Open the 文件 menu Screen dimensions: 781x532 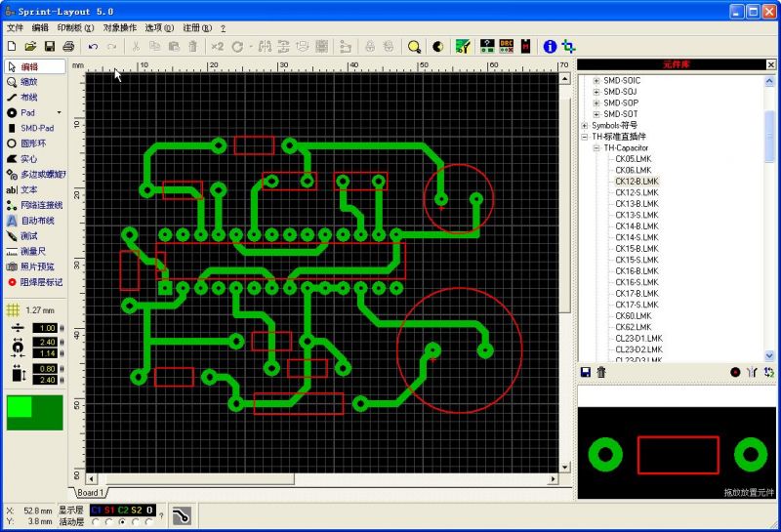[x=15, y=28]
